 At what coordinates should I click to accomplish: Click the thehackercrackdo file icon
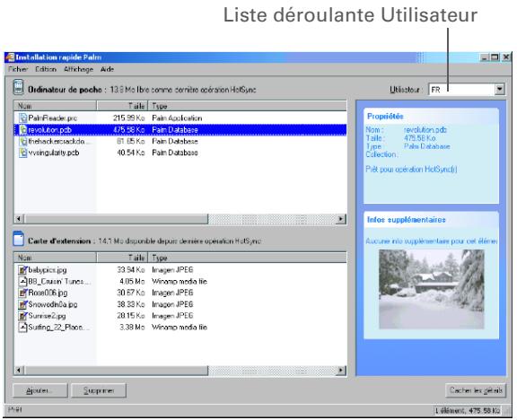point(22,142)
